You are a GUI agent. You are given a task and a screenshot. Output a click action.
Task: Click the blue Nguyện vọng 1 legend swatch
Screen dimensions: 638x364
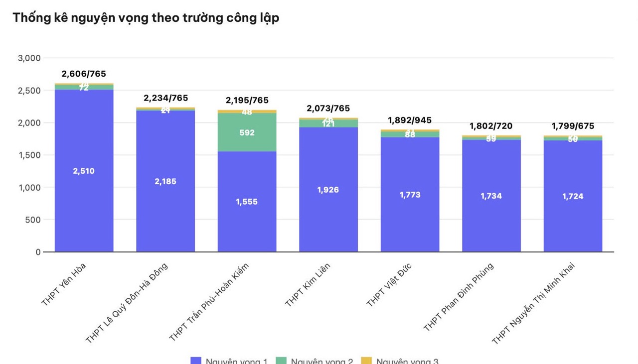pyautogui.click(x=196, y=361)
